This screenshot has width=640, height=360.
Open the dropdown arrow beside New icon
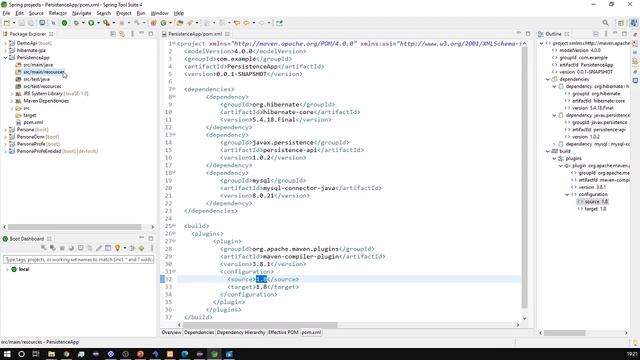tap(14, 23)
